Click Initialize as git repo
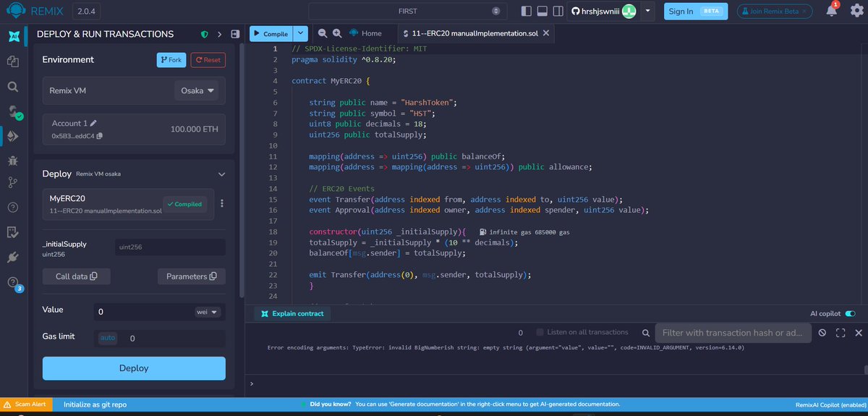868x416 pixels. click(95, 404)
